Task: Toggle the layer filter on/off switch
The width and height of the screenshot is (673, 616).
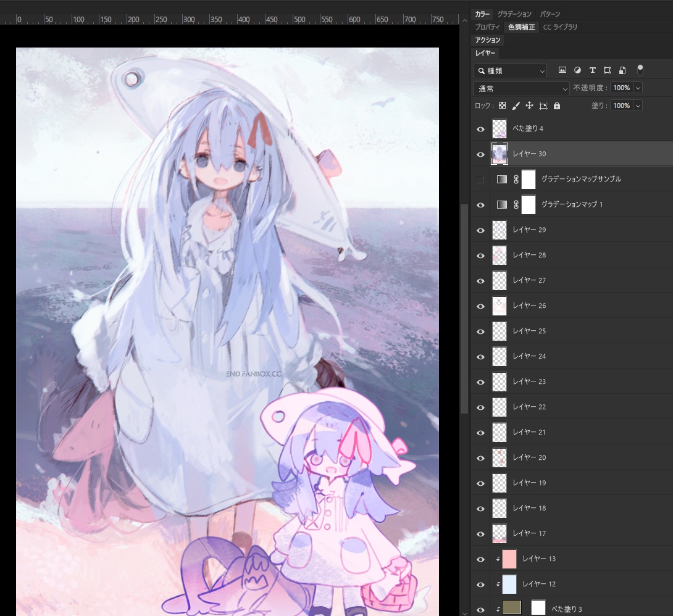Action: tap(640, 69)
